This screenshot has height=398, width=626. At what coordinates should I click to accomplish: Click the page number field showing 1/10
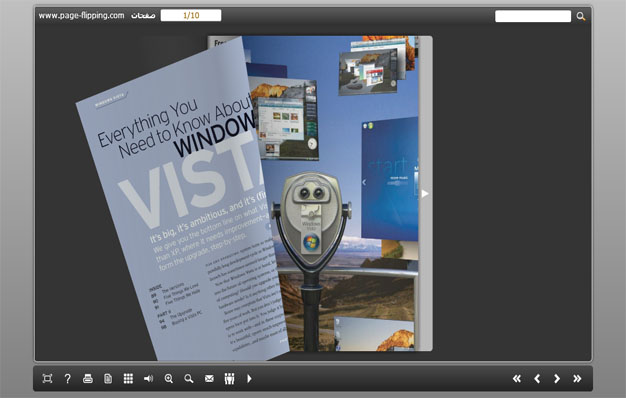(x=191, y=16)
